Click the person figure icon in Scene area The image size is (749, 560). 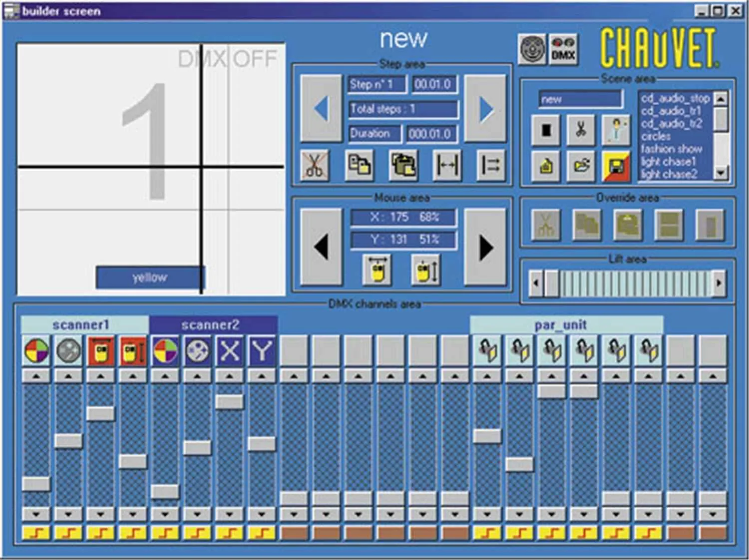616,130
